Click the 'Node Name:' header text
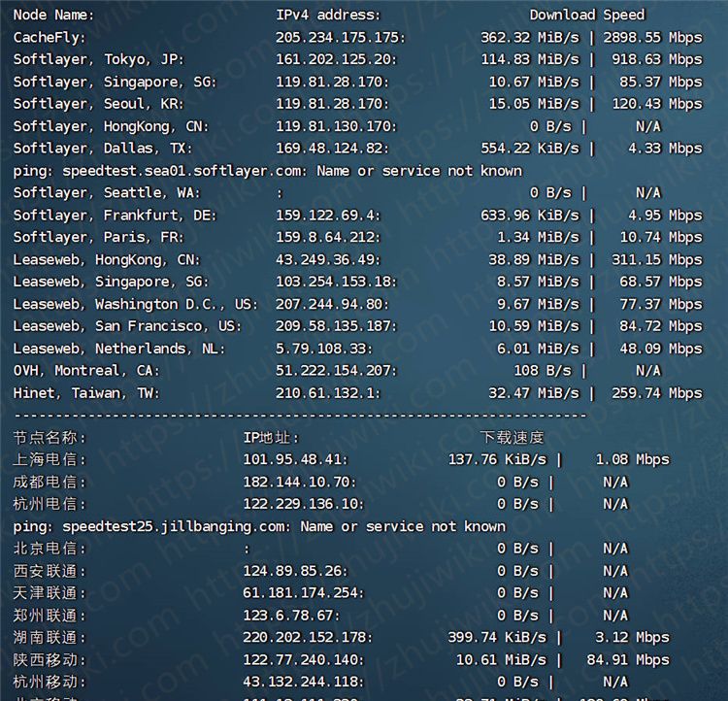 click(x=53, y=15)
